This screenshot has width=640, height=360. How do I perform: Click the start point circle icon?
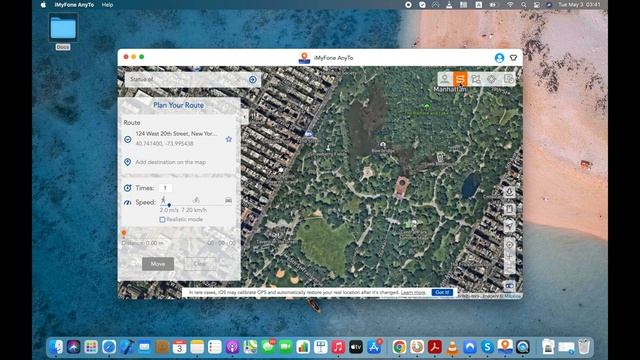click(x=128, y=139)
